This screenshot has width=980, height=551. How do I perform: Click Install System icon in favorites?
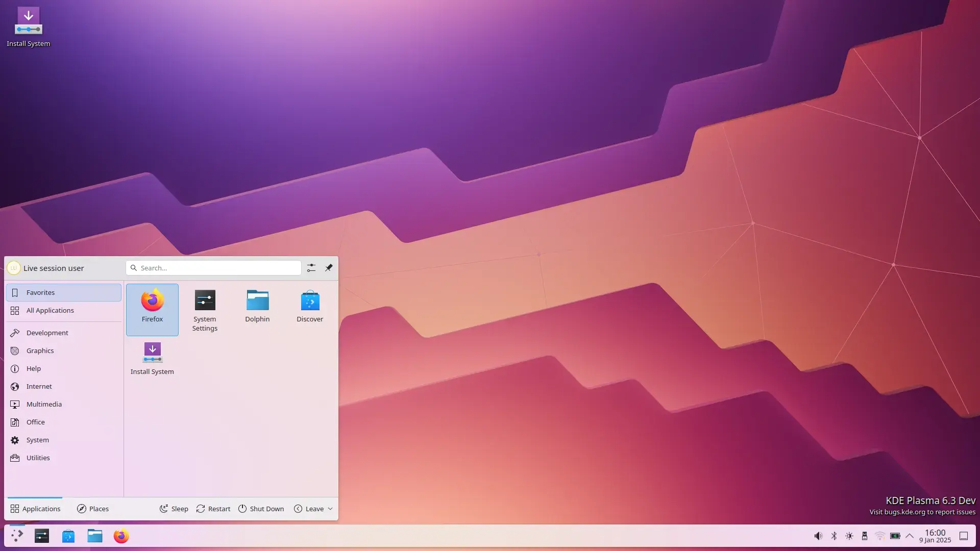(x=152, y=357)
